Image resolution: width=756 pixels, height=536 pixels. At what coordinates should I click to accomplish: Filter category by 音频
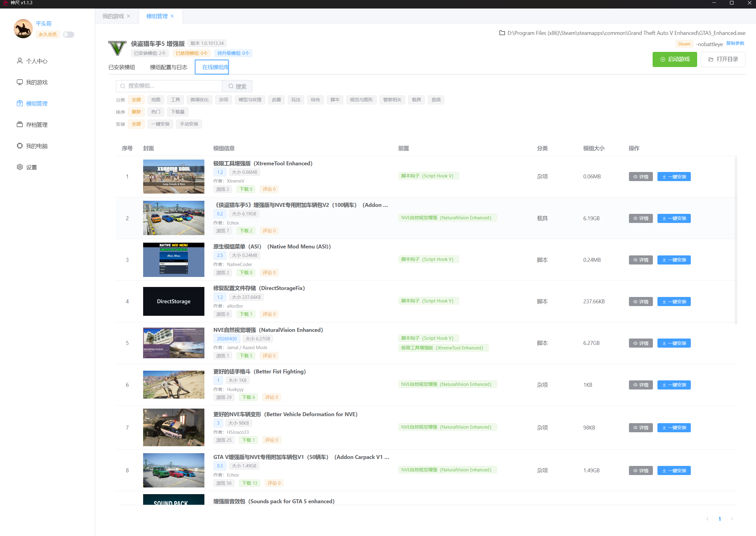[436, 100]
